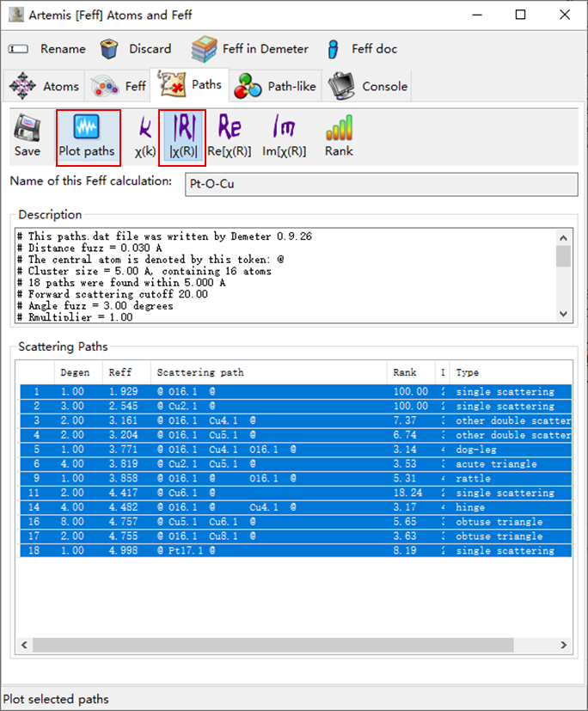Screen dimensions: 588x711
Task: Switch to the Atoms tab
Action: coord(44,86)
